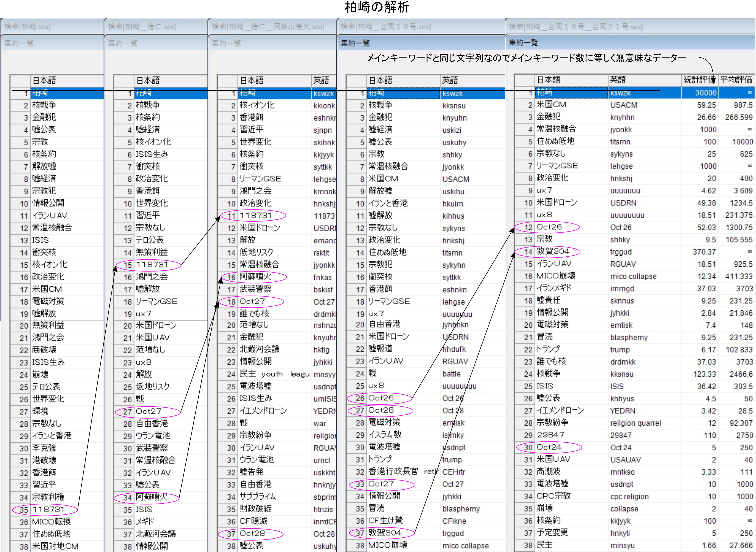Select the 敦賀304 row in the rightmost table
This screenshot has width=756, height=552.
tap(553, 251)
